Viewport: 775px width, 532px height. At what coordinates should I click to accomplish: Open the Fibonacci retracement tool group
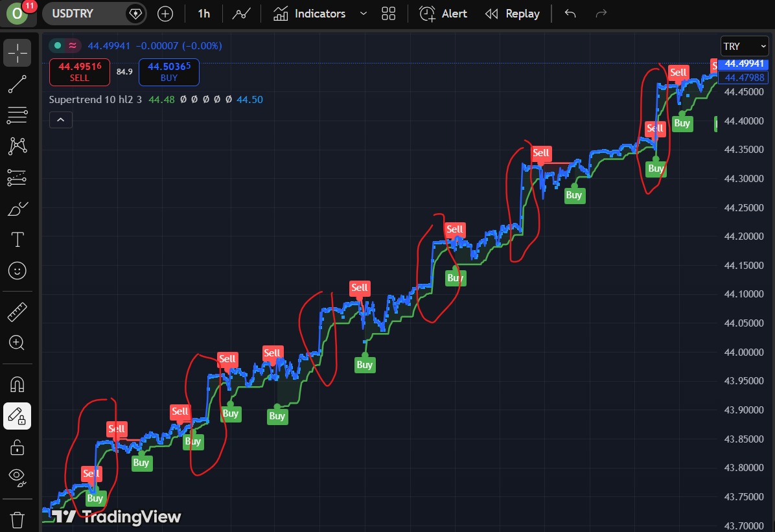(x=17, y=115)
